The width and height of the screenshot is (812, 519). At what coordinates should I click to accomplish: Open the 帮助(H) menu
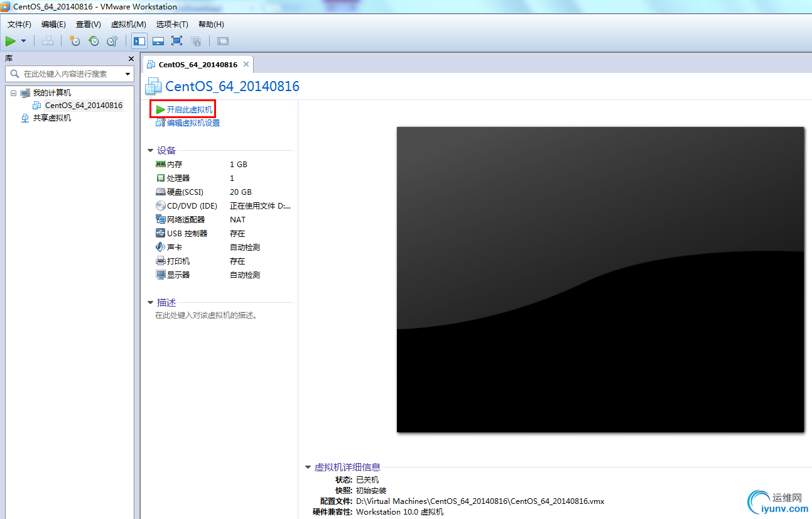pos(211,25)
